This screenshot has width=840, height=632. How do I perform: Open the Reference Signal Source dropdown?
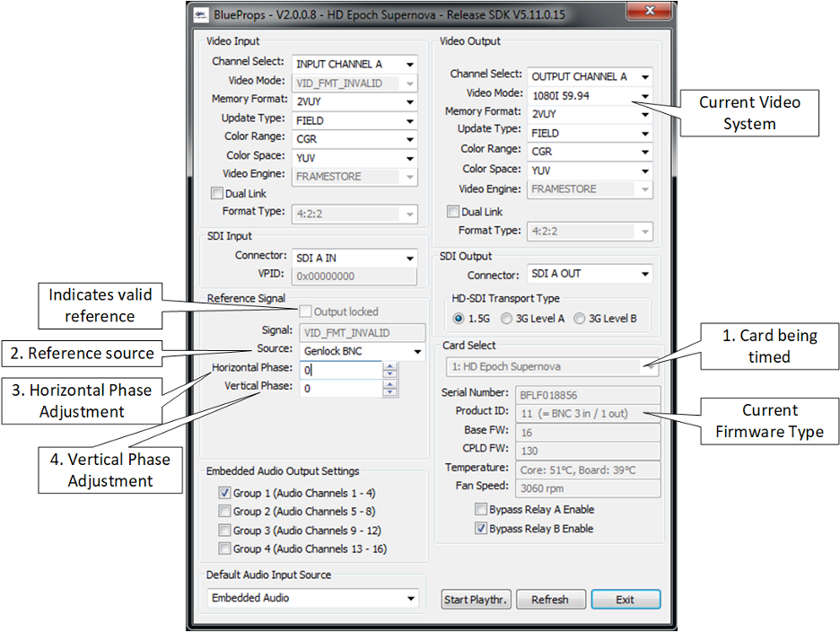pos(363,352)
